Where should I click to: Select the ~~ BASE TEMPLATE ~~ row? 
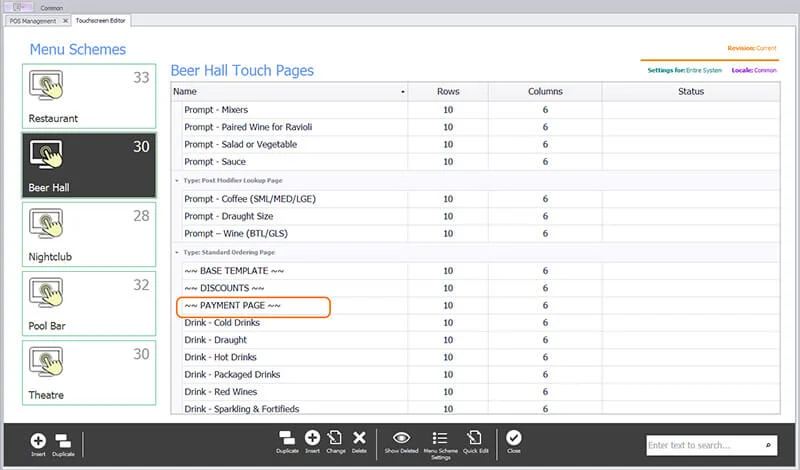point(481,271)
